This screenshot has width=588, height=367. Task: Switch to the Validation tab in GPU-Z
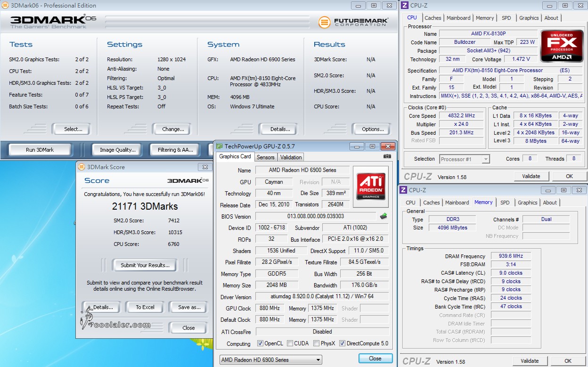291,157
